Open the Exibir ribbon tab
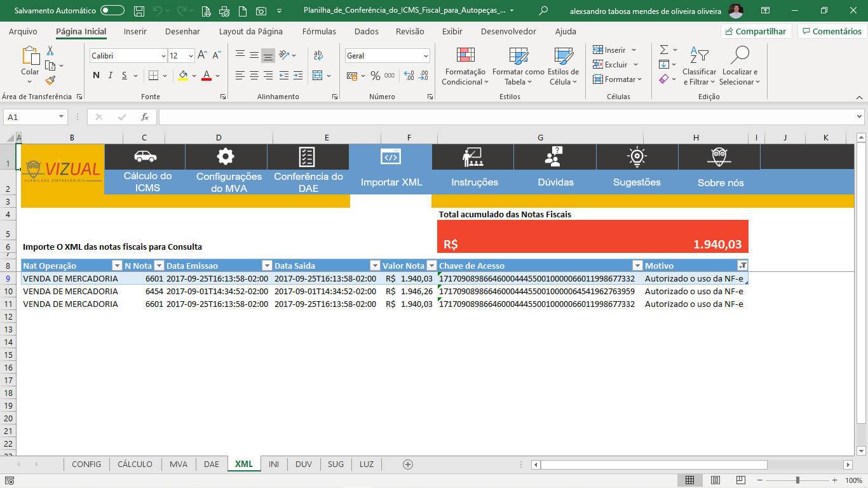 tap(452, 31)
